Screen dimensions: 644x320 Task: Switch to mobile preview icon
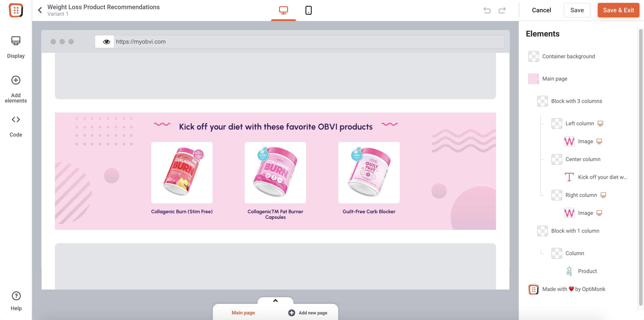(x=309, y=10)
